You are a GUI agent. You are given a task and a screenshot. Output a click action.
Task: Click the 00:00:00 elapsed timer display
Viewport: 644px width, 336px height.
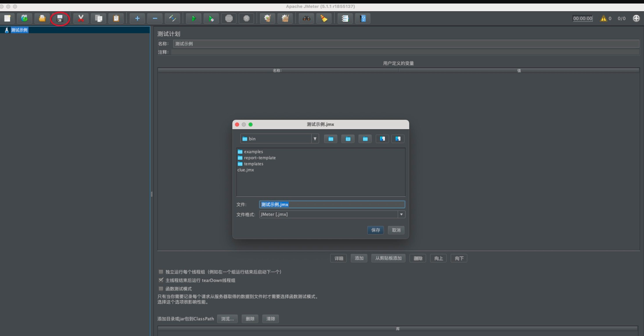(x=583, y=18)
